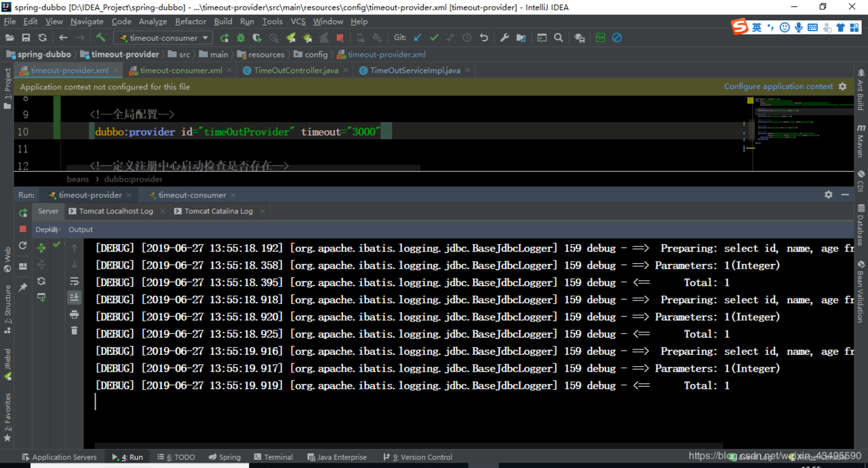
Task: Click the update application circular arrow icon
Action: tap(23, 246)
